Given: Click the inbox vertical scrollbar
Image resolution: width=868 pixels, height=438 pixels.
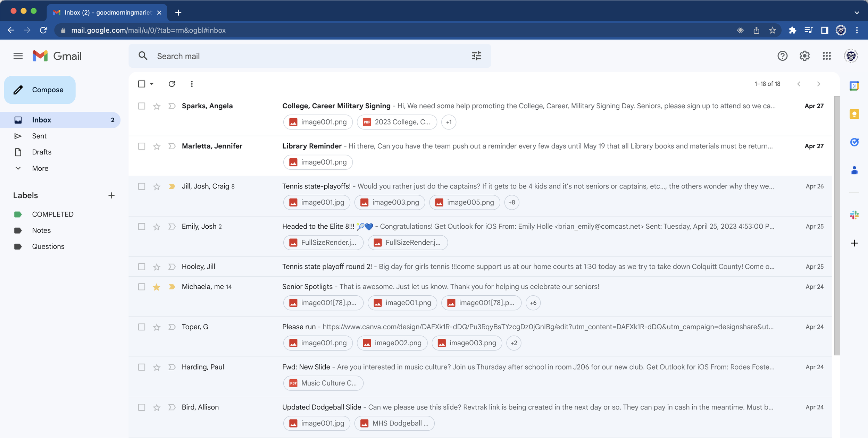Looking at the screenshot, I should (x=837, y=226).
